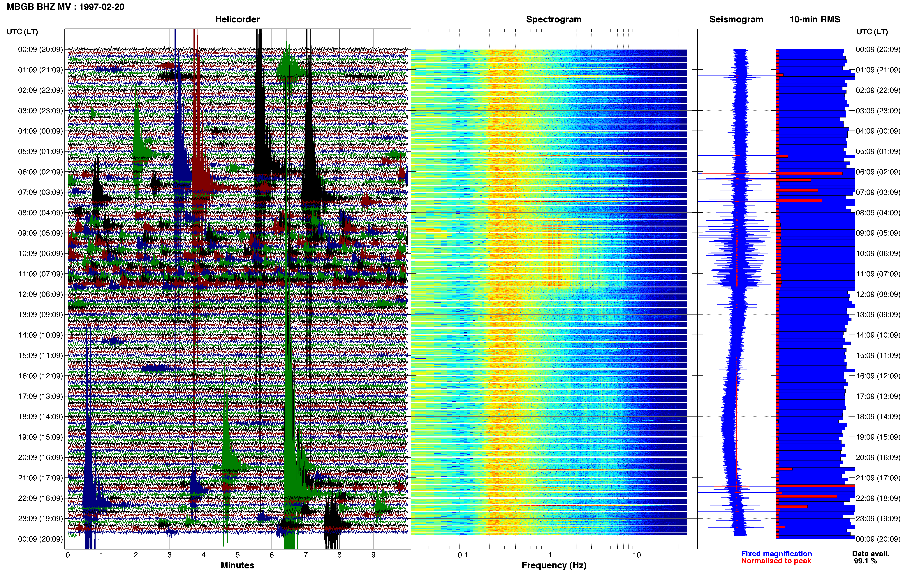924x578 pixels.
Task: Click right-axis time label '06:09 (02:09)'
Action: (x=878, y=172)
